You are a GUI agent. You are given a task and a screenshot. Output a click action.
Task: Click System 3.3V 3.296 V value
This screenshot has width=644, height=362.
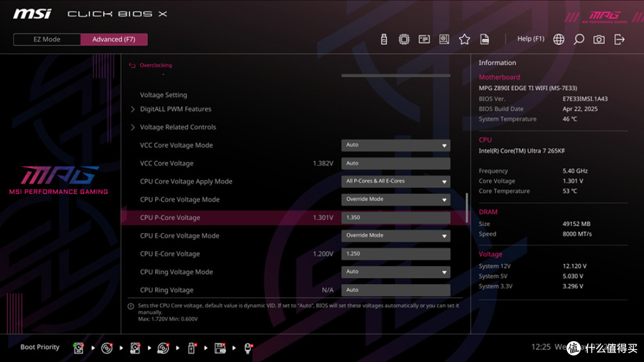tap(572, 286)
